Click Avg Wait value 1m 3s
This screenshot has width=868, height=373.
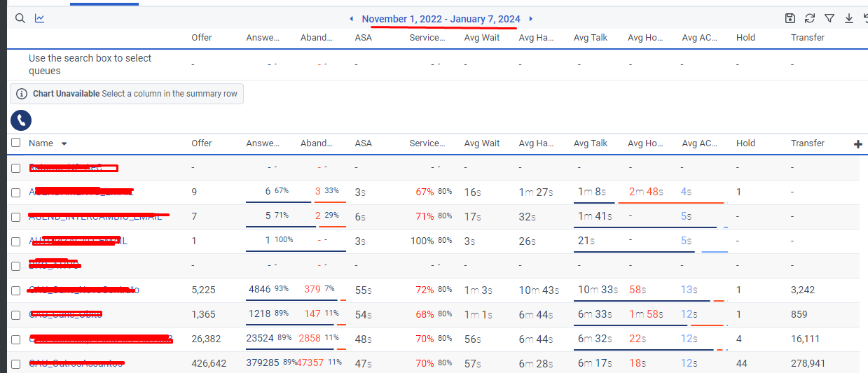[478, 290]
